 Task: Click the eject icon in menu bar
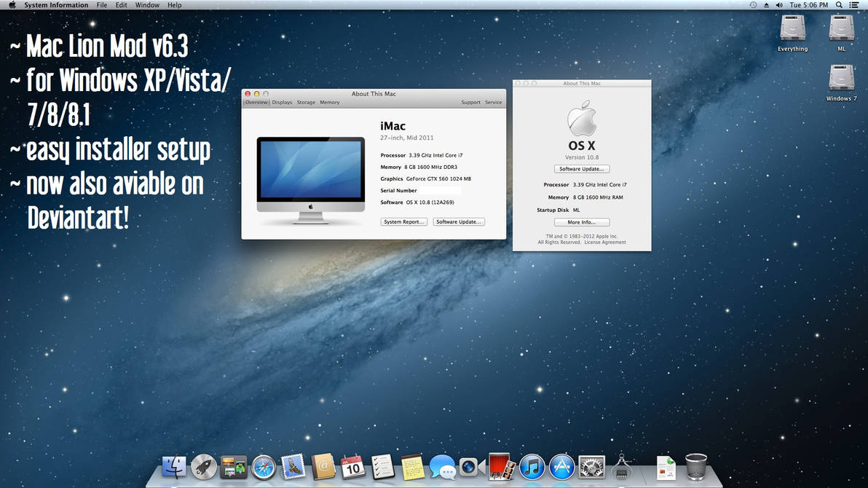tap(766, 5)
